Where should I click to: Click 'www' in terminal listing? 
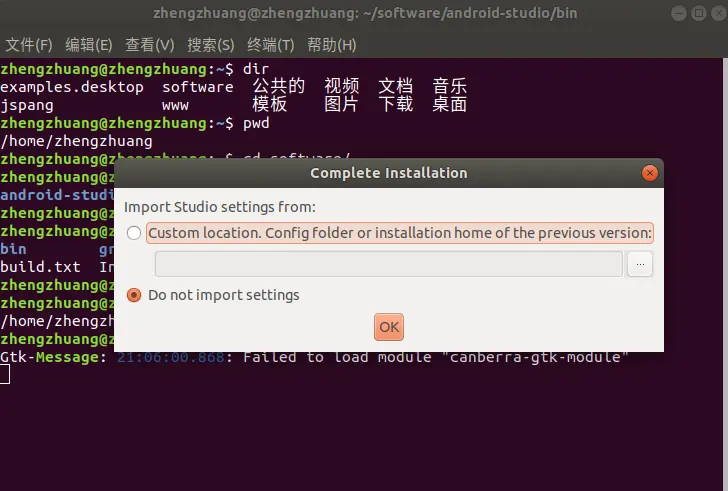(x=175, y=106)
